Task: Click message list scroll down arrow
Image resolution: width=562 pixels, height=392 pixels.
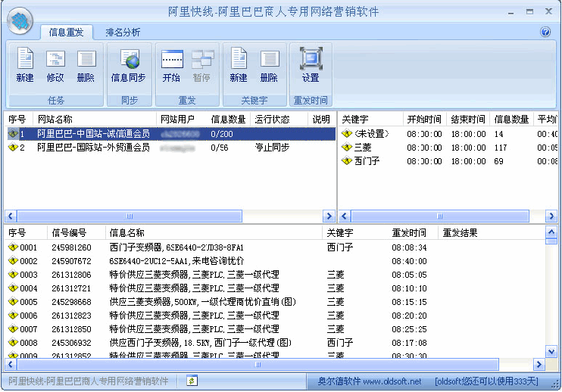Action: click(551, 351)
